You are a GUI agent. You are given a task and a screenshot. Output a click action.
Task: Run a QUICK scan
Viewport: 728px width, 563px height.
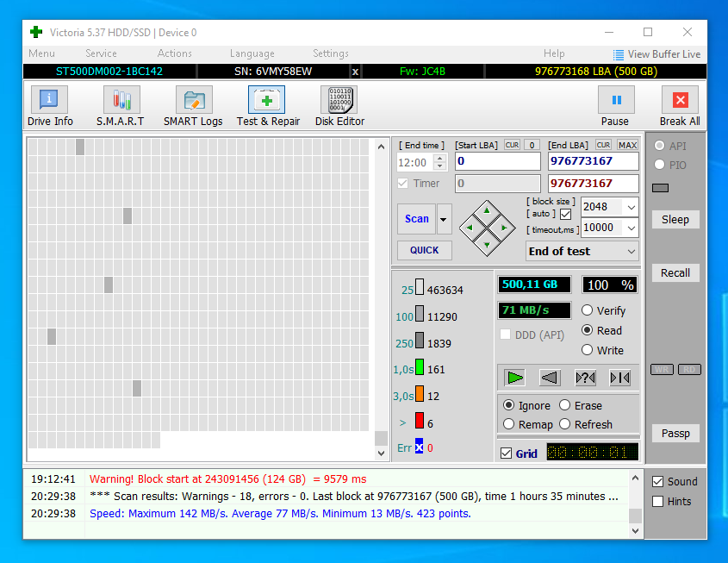tap(425, 250)
